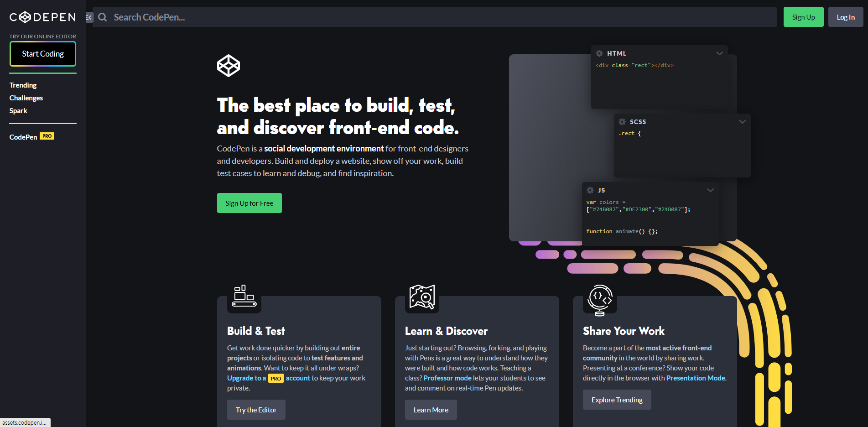
Task: Click the PRO badge next to CodePen in the sidebar
Action: [47, 136]
